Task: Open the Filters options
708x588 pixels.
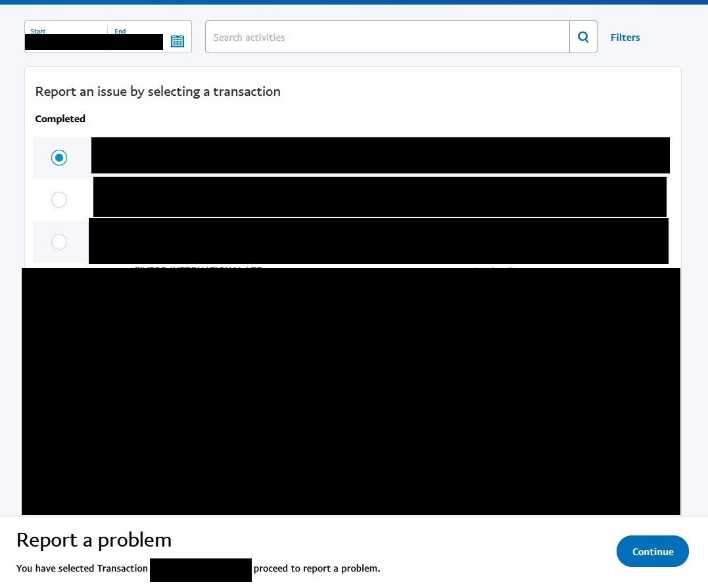Action: 625,37
